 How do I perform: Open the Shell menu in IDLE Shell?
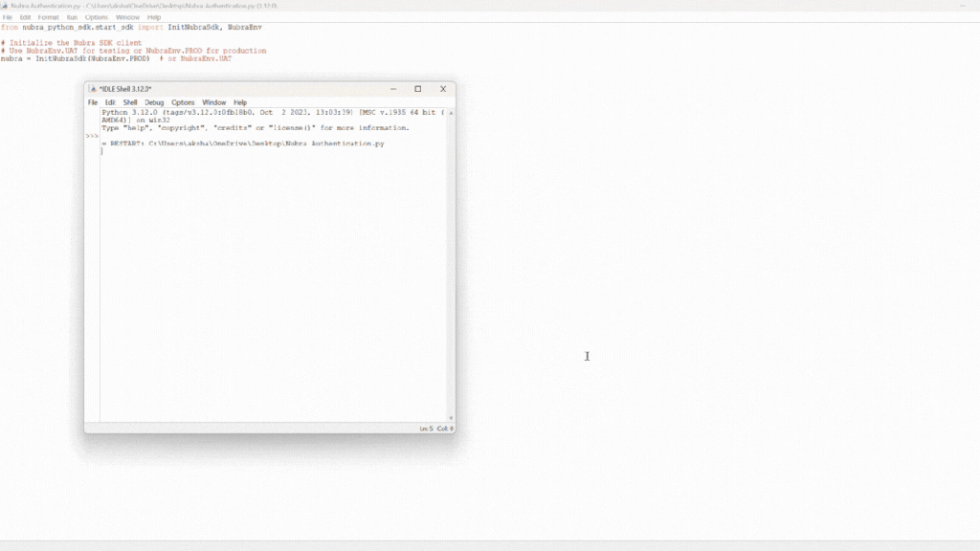(x=130, y=102)
